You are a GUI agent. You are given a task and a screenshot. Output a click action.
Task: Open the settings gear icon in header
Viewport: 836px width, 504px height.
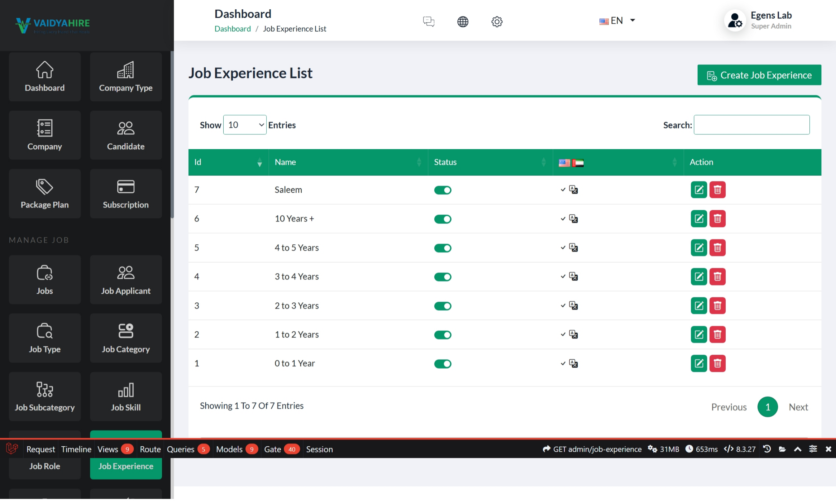497,21
